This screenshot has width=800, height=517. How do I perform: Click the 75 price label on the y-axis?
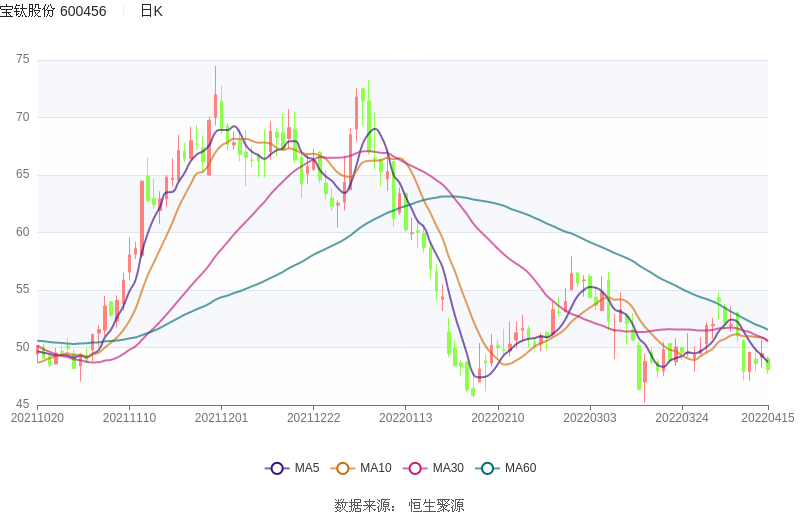coord(23,60)
